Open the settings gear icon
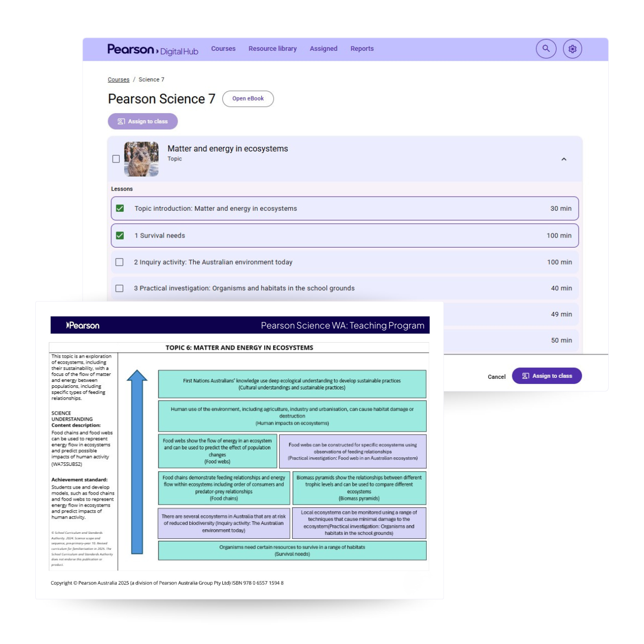This screenshot has height=644, width=644. (x=572, y=49)
